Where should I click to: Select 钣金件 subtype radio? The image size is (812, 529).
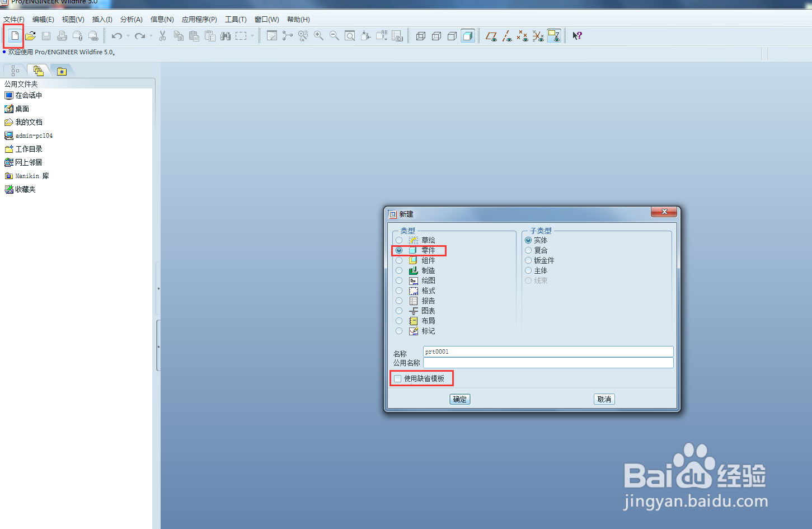[x=528, y=260]
